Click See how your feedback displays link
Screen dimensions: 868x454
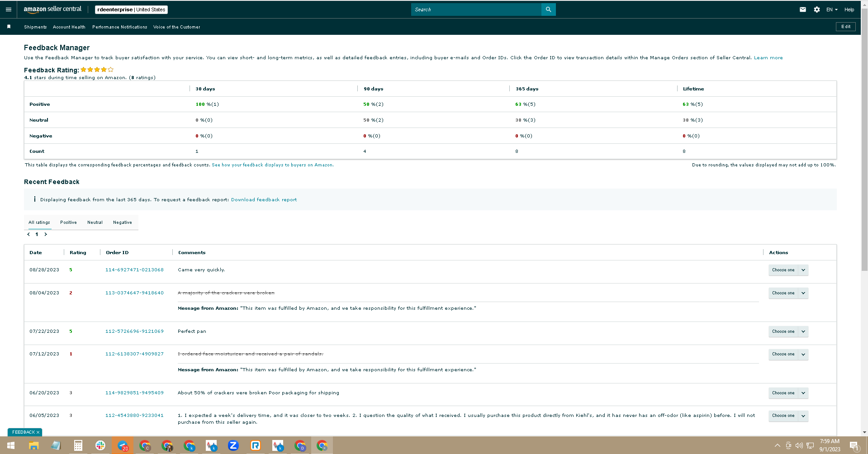point(273,165)
